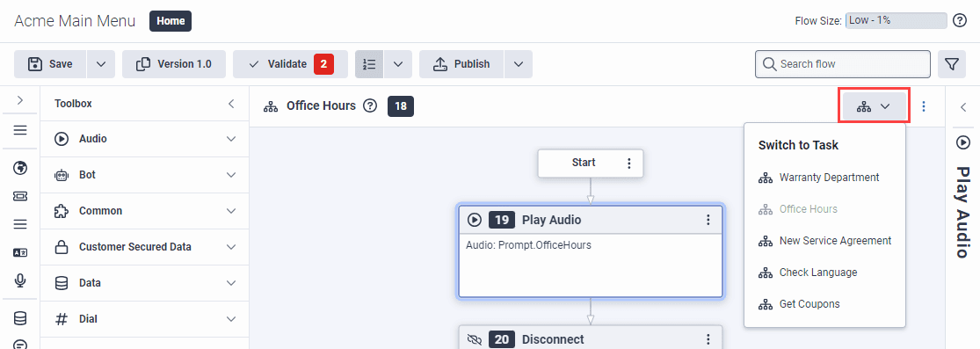Viewport: 980px width, 349px height.
Task: Click the Data category database icon
Action: [62, 283]
